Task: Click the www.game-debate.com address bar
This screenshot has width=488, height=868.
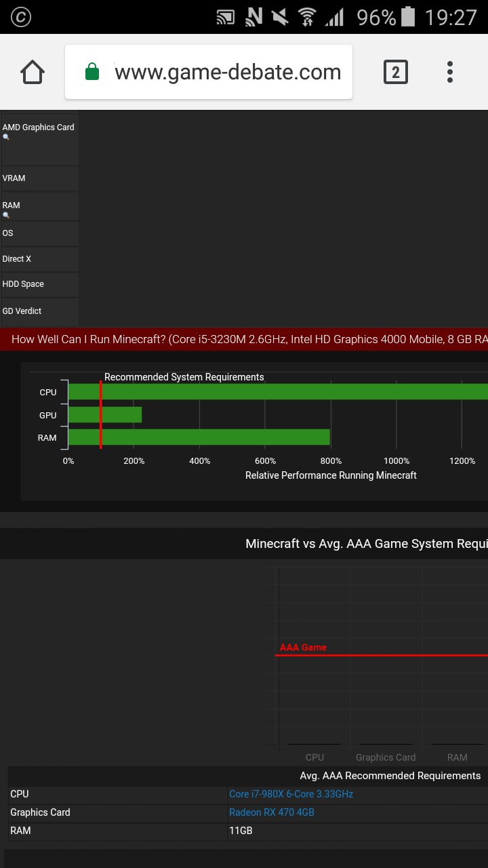Action: pos(209,72)
